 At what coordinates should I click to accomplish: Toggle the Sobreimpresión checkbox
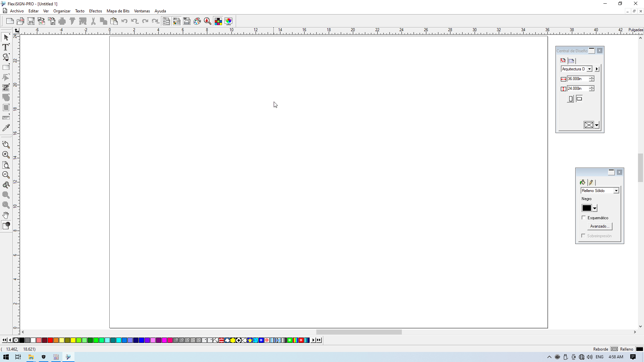[x=584, y=236]
